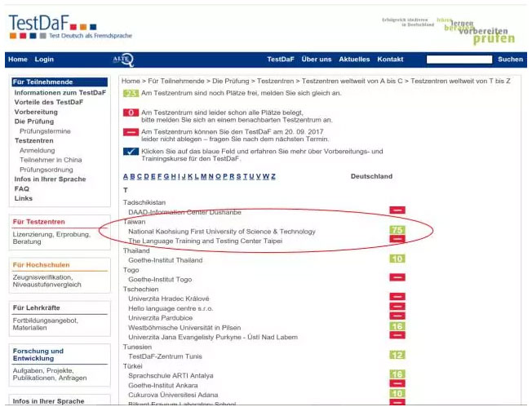The height and width of the screenshot is (407, 532).
Task: Open Goethe-Institut Thailand entry
Action: [166, 260]
